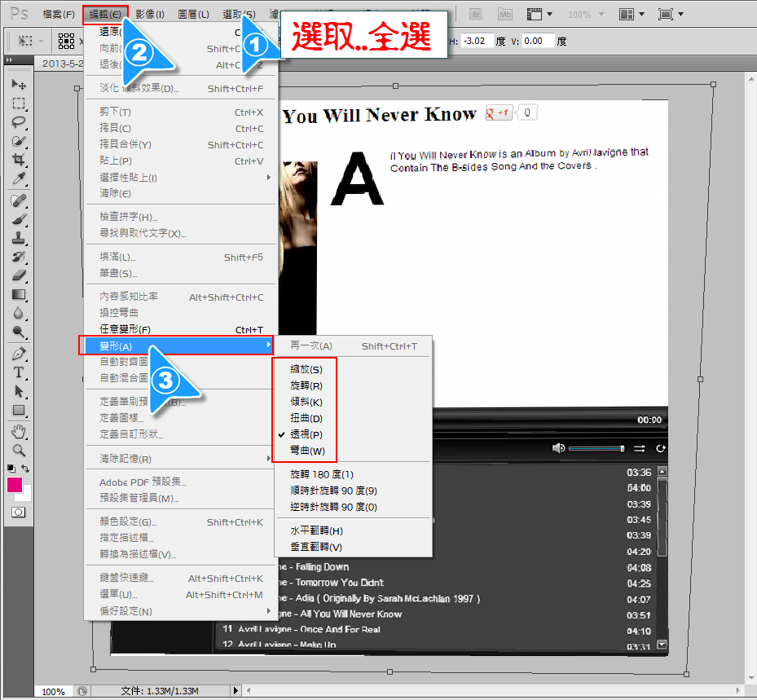Click the music player volume slider
The width and height of the screenshot is (757, 700).
[596, 448]
